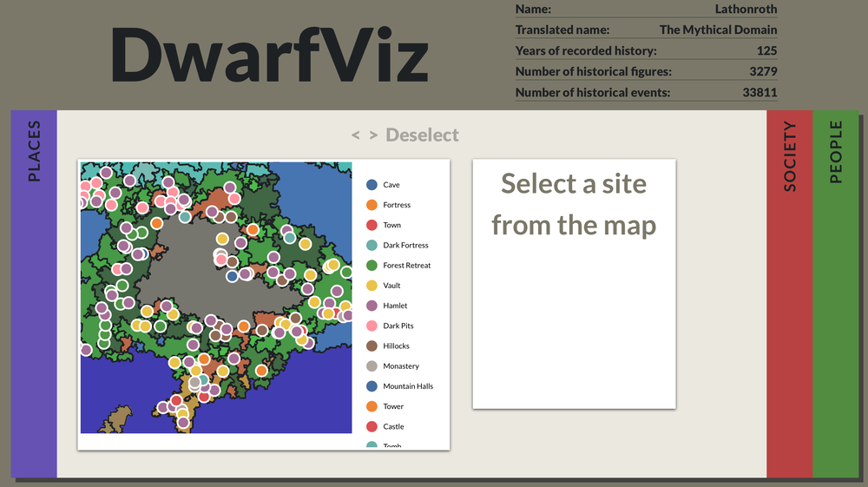
Task: Open the PLACES side tab
Action: point(34,294)
